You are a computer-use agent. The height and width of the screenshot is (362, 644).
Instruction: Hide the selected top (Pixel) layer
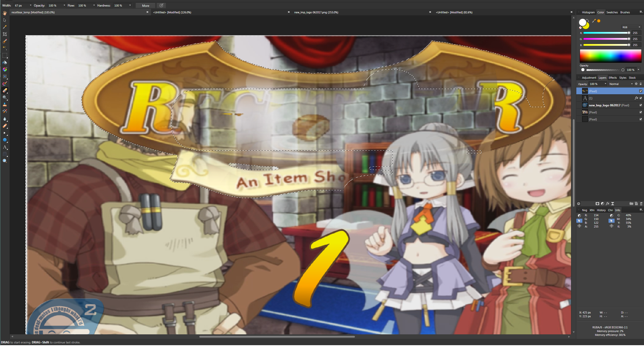641,91
